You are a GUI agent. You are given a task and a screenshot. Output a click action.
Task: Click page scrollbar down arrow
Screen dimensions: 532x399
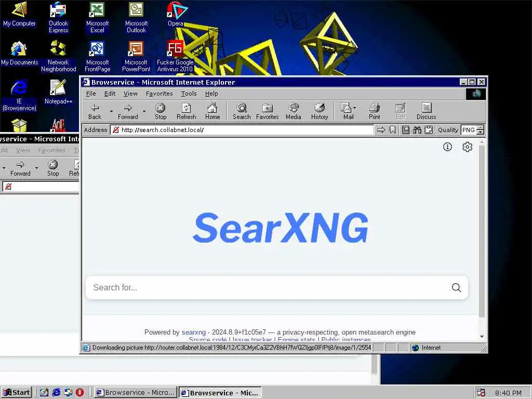pyautogui.click(x=482, y=337)
